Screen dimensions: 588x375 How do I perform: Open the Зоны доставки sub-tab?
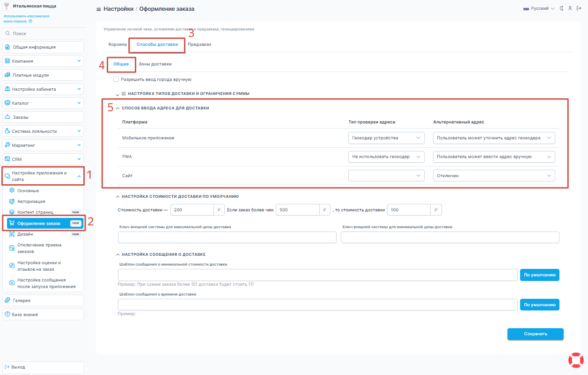155,64
